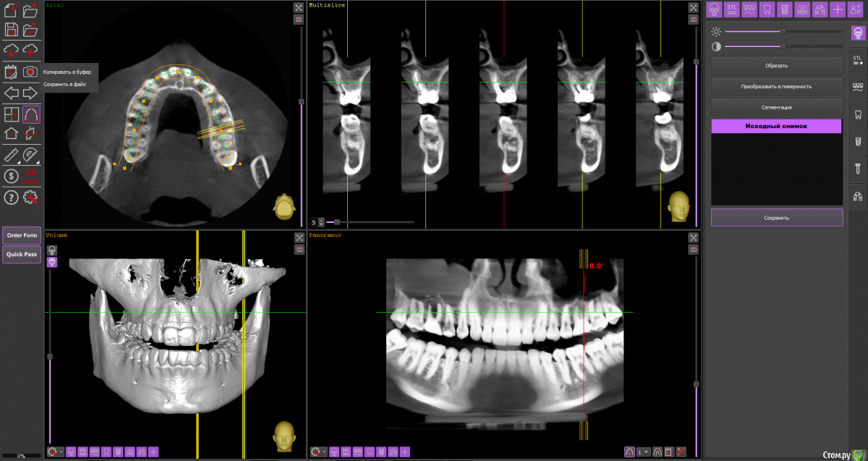Select the protractor angle tool
Image resolution: width=868 pixels, height=461 pixels.
[x=30, y=155]
